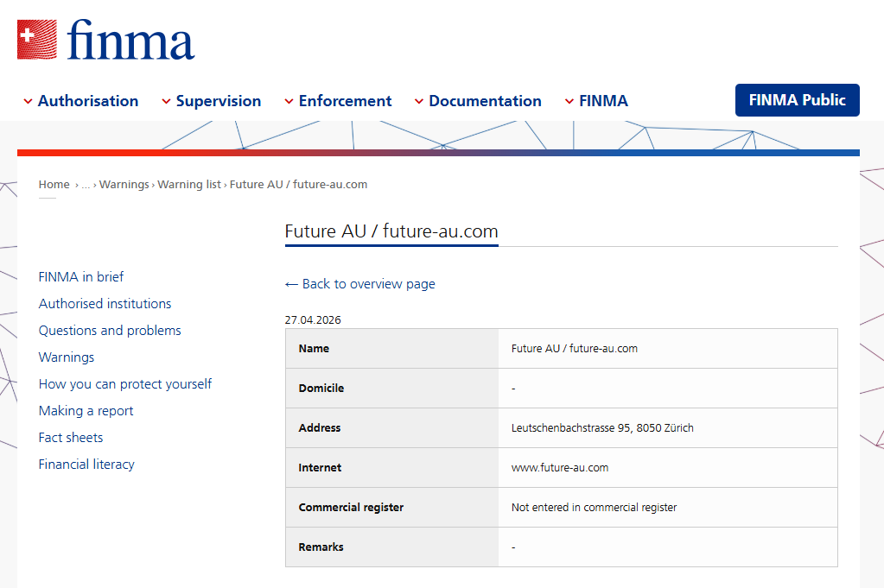The height and width of the screenshot is (588, 884).
Task: Click the Name row label
Action: [x=314, y=349]
